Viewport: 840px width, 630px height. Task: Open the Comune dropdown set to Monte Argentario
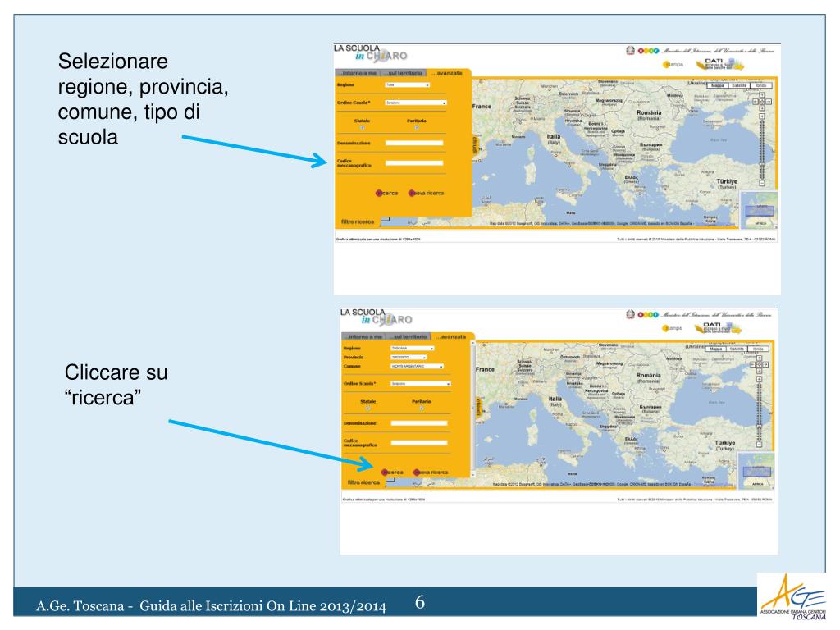(x=418, y=367)
